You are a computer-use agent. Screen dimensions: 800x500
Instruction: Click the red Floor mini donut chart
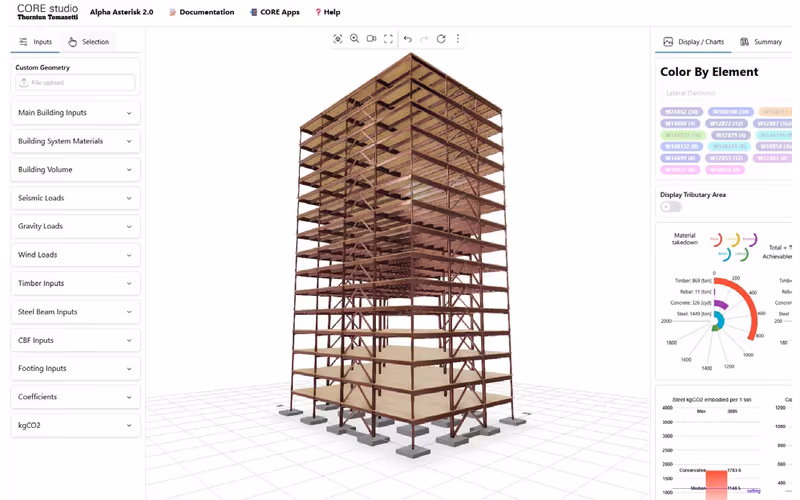716,239
